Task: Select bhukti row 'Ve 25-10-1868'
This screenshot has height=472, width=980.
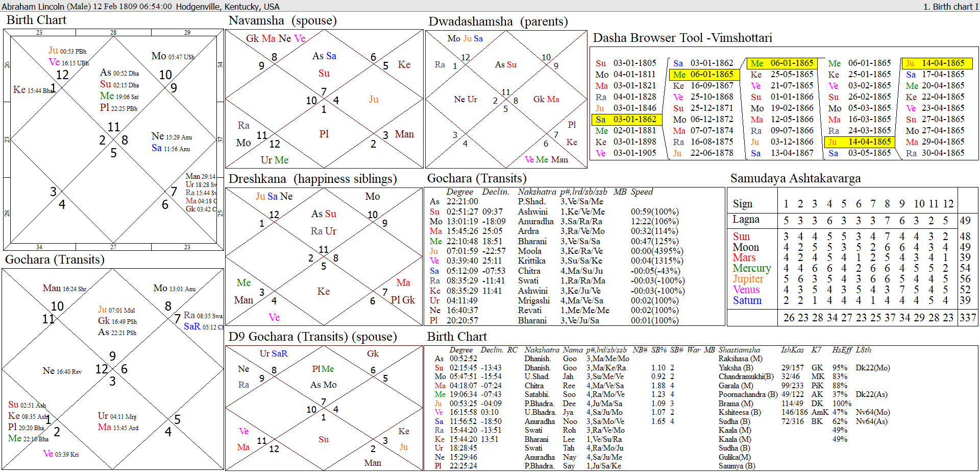Action: tap(703, 97)
